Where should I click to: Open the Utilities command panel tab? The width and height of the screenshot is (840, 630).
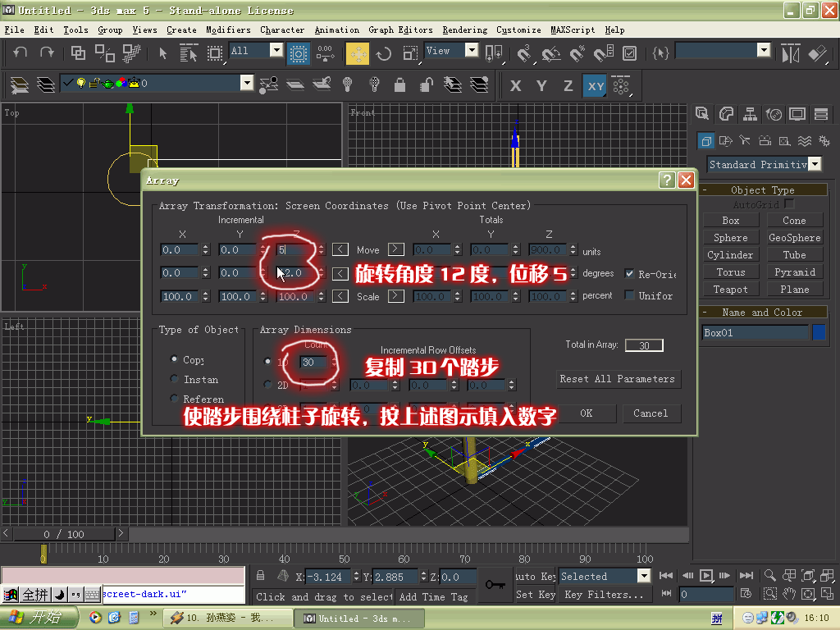820,113
